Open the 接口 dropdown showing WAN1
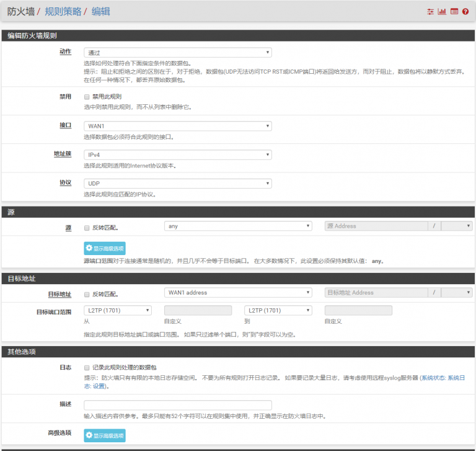This screenshot has width=476, height=451. [177, 126]
